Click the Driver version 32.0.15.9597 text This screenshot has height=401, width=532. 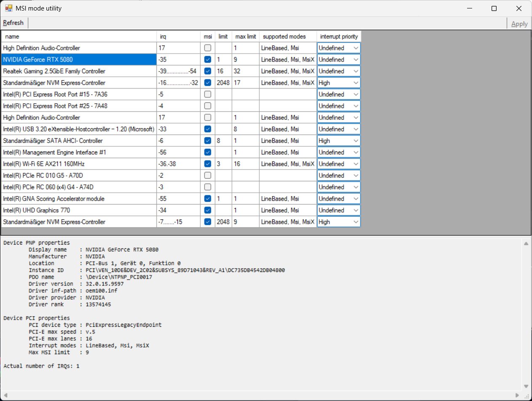(x=76, y=284)
